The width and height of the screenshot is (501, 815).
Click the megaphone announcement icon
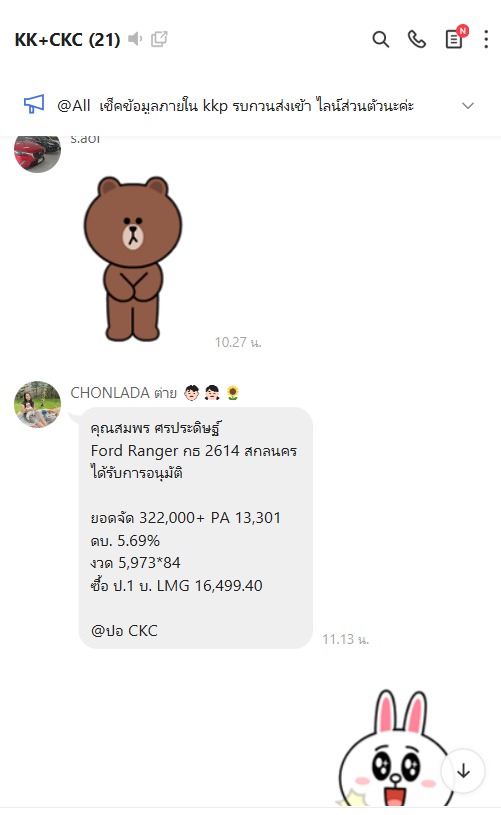34,104
